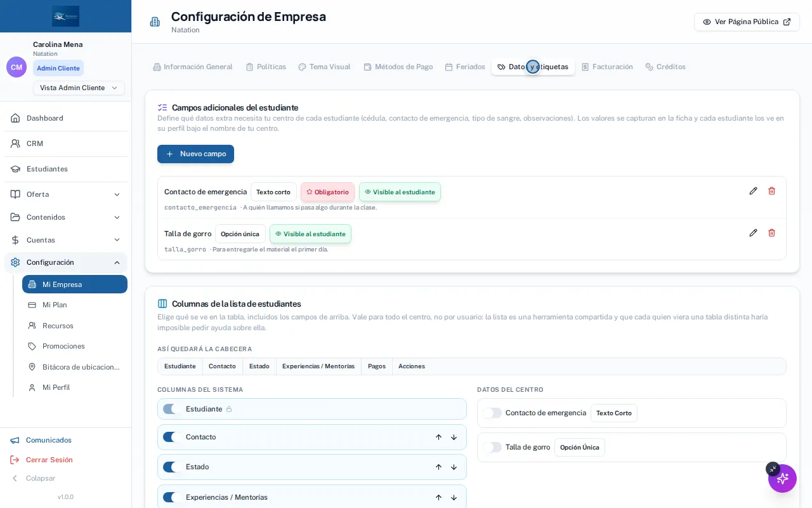Move Estado column down
The width and height of the screenshot is (812, 508).
pos(454,467)
